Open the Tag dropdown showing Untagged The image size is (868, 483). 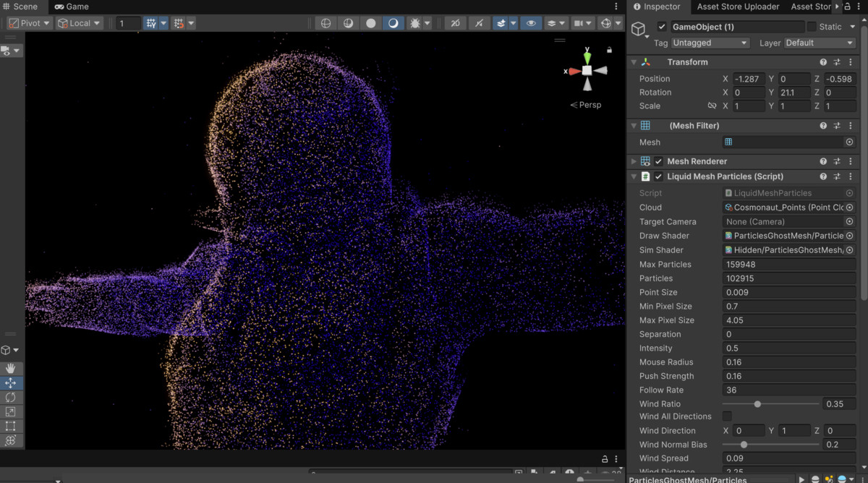coord(710,43)
